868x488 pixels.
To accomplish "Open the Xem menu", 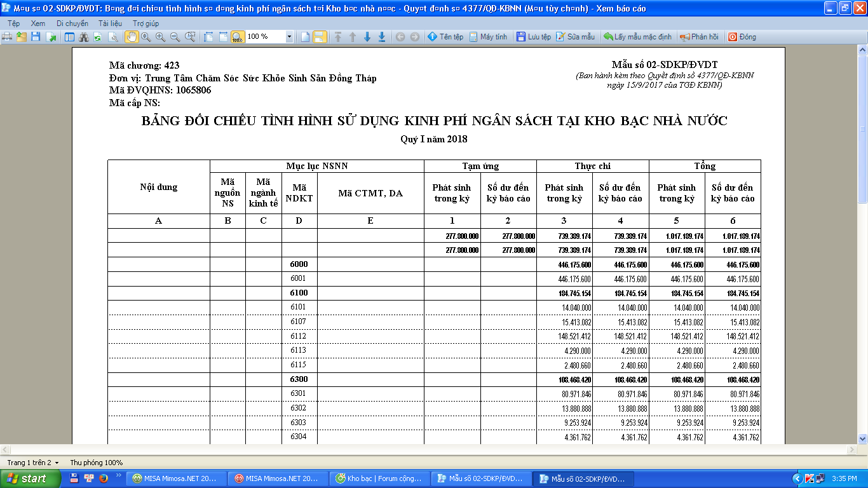I will [x=38, y=24].
